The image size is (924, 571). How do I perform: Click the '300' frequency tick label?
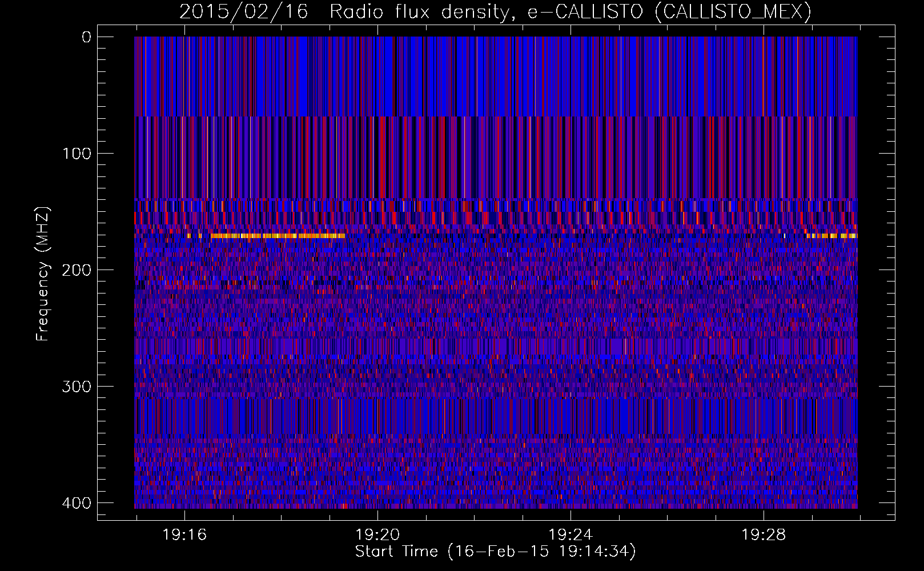click(x=77, y=387)
